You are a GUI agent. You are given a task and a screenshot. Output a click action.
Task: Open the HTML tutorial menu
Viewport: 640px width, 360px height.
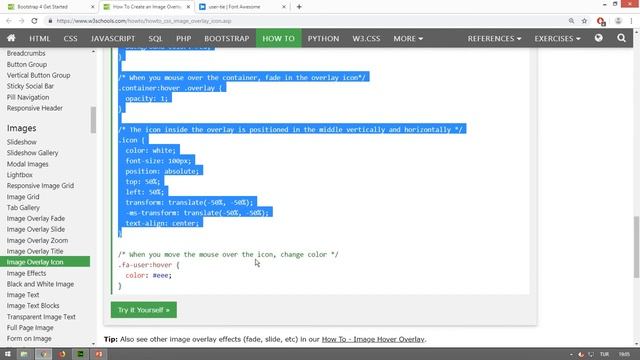[x=40, y=38]
